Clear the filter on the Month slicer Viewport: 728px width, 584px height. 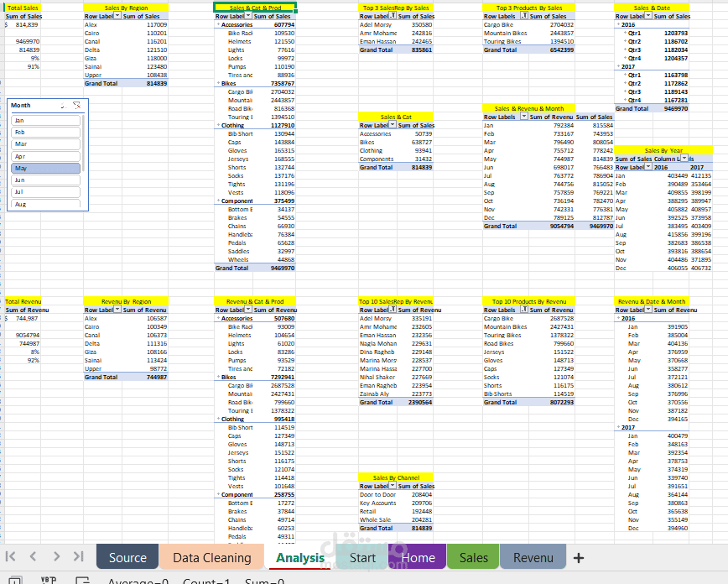(77, 106)
